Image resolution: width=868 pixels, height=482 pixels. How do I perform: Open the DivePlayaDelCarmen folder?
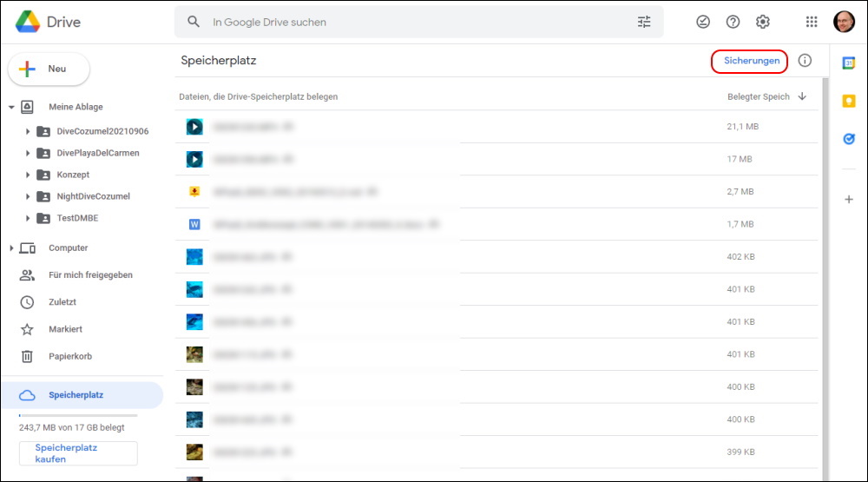tap(98, 153)
